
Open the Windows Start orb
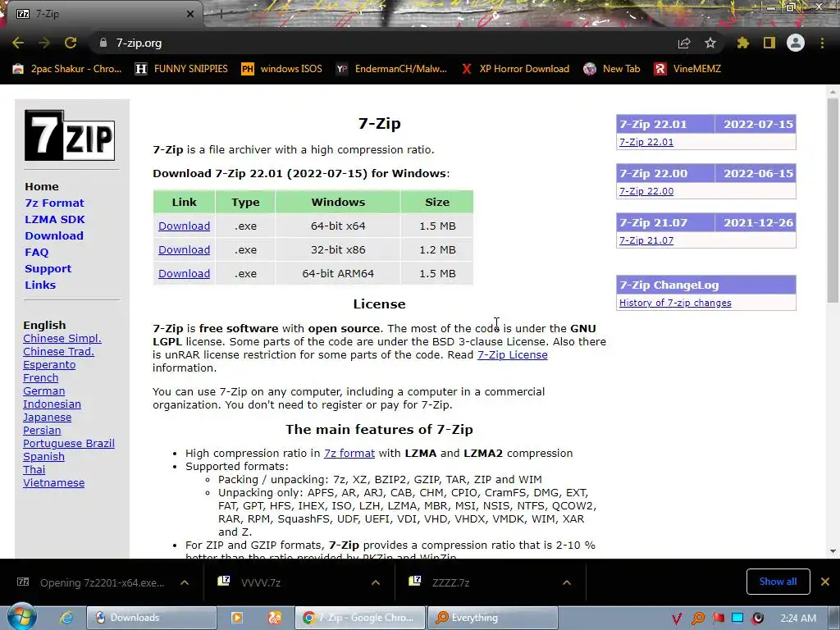[x=22, y=617]
